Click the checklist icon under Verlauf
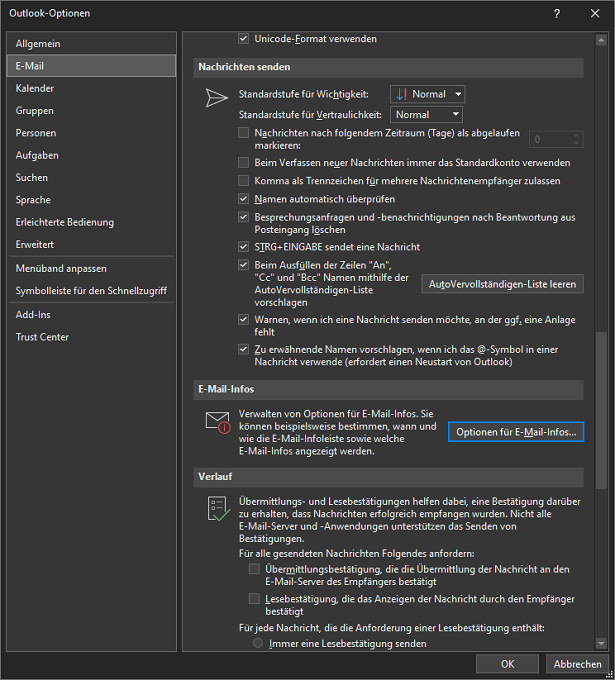 coord(219,509)
